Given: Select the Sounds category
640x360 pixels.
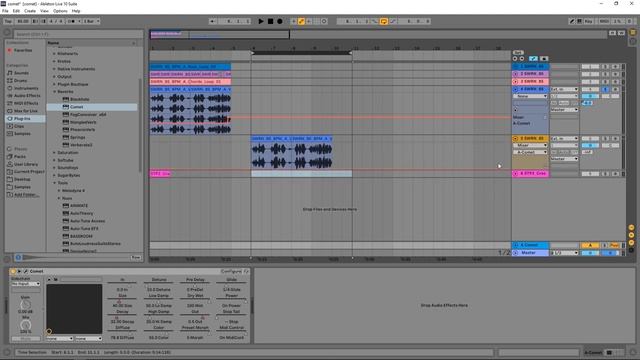Looking at the screenshot, I should [21, 73].
